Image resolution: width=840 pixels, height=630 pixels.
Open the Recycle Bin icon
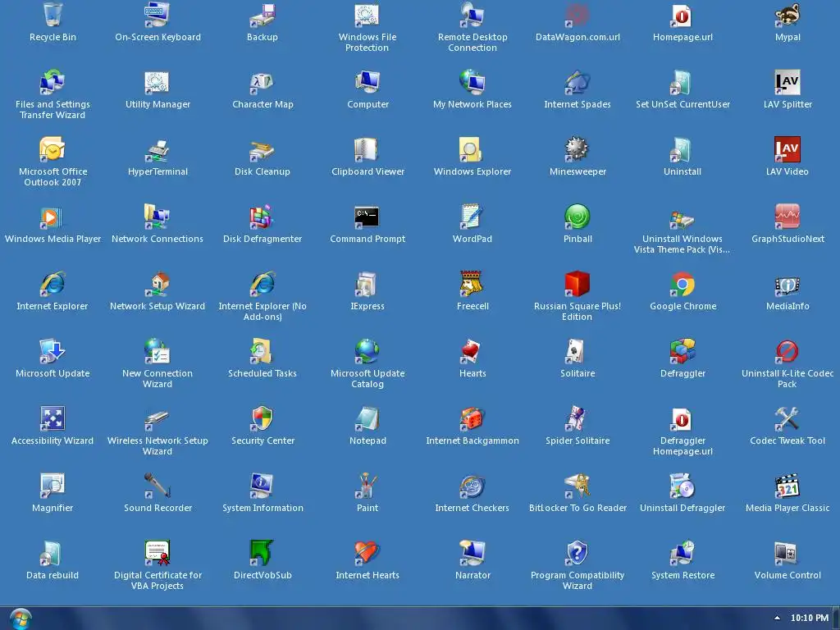[x=52, y=15]
